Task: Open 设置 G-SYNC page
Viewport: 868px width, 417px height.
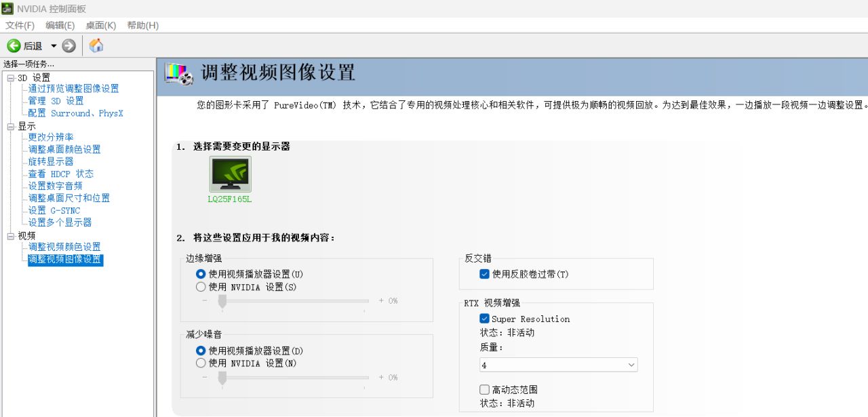Action: pyautogui.click(x=54, y=210)
